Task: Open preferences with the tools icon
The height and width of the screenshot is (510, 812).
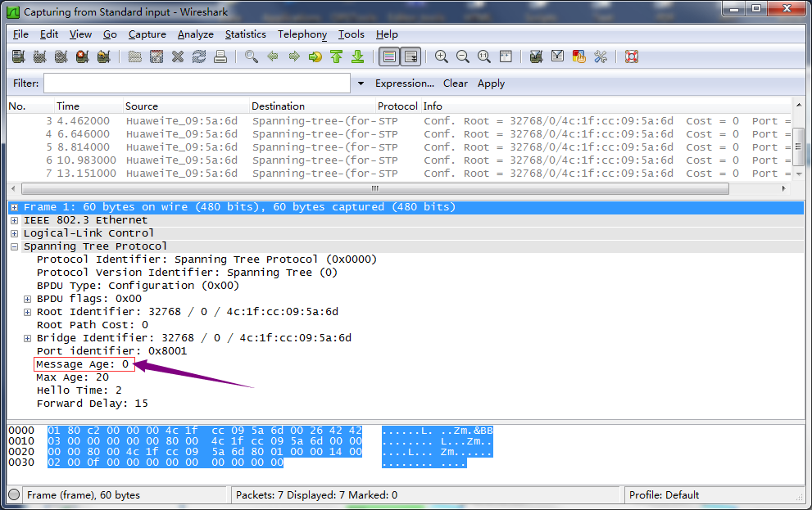Action: pos(601,56)
